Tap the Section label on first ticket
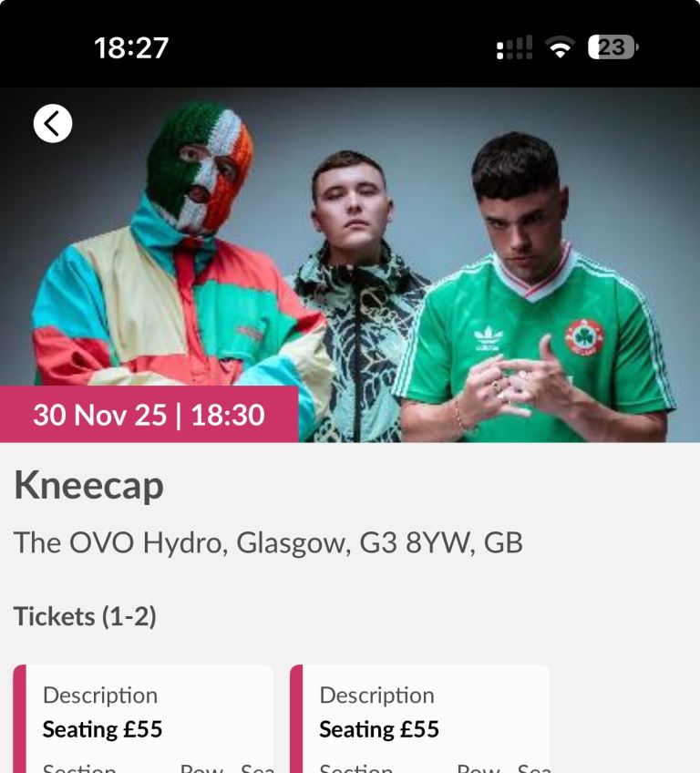Viewport: 700px width, 773px height. (x=79, y=768)
